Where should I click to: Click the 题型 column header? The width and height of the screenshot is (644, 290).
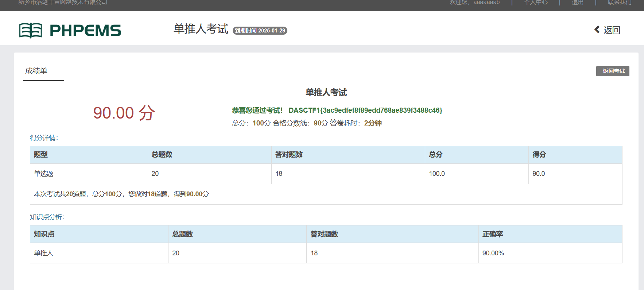(x=41, y=155)
